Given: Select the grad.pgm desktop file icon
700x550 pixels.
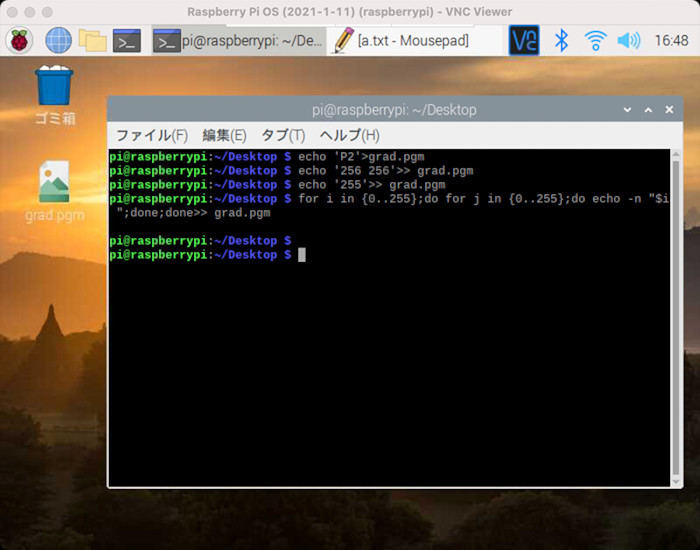Looking at the screenshot, I should point(54,191).
